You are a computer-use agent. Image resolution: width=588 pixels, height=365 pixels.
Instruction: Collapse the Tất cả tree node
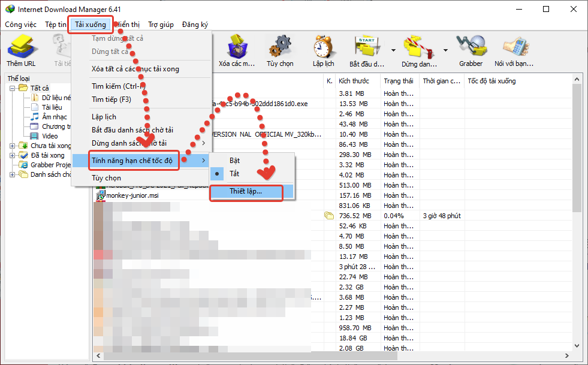coord(12,88)
